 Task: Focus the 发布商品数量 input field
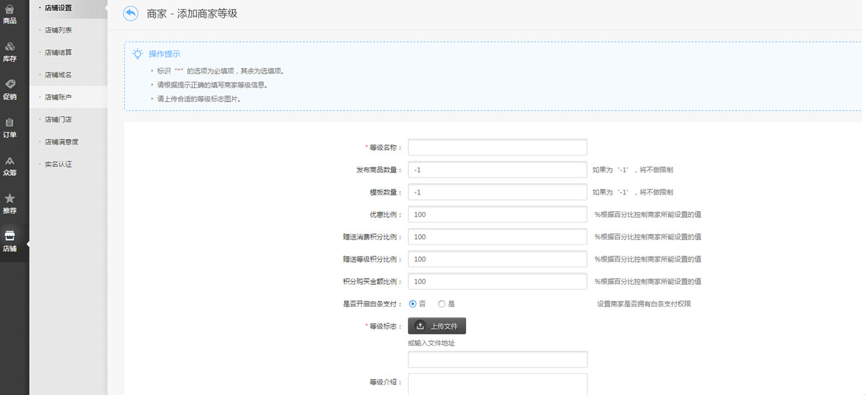(497, 170)
